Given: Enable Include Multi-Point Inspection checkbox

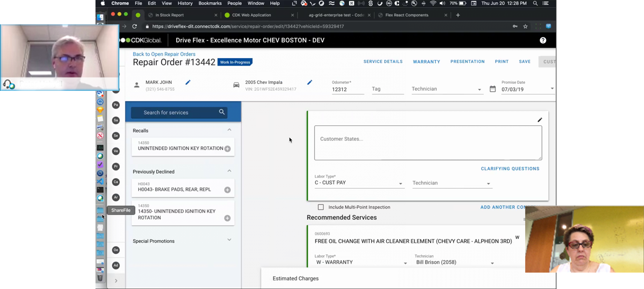Looking at the screenshot, I should [321, 207].
